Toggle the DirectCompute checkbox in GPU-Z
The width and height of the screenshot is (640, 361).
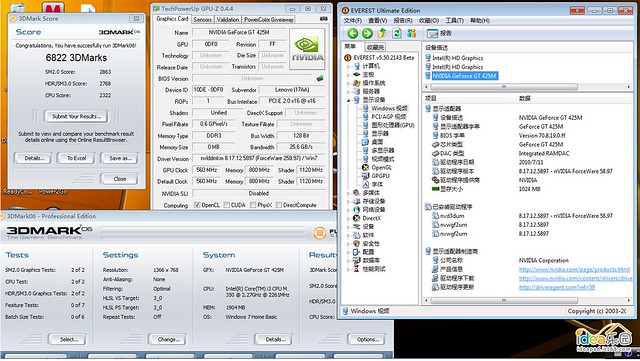point(279,205)
